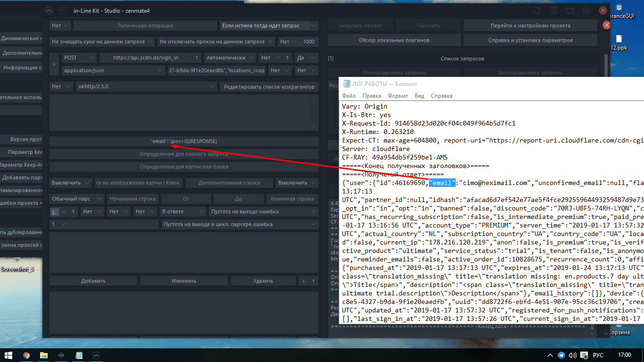The image size is (644, 362).
Task: Open the 'Да' dropdown in POST row
Action: 306,58
